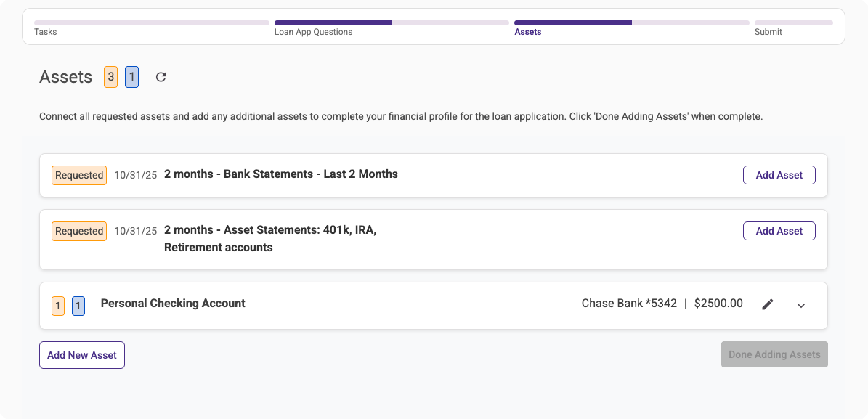Click the orange 3 badge next to Assets
This screenshot has height=419, width=868.
tap(111, 77)
